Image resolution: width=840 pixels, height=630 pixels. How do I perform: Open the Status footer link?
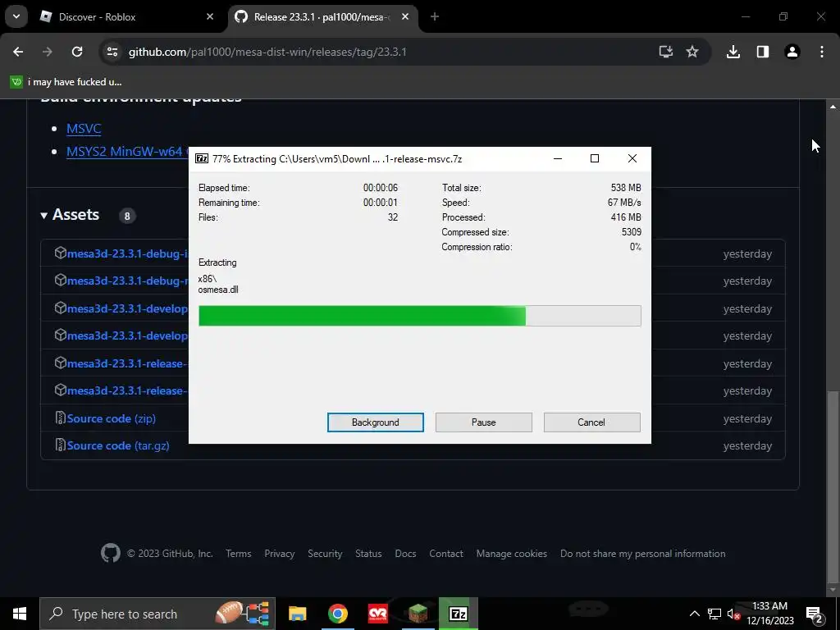point(368,554)
